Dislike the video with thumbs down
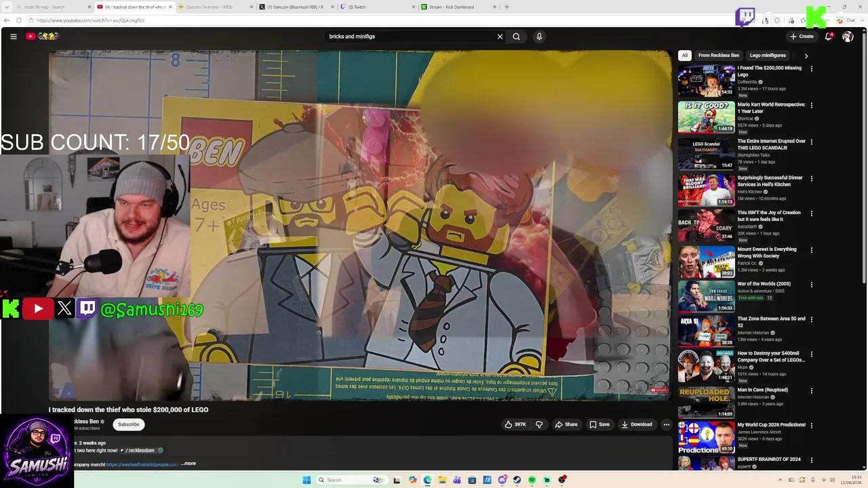 coord(539,424)
